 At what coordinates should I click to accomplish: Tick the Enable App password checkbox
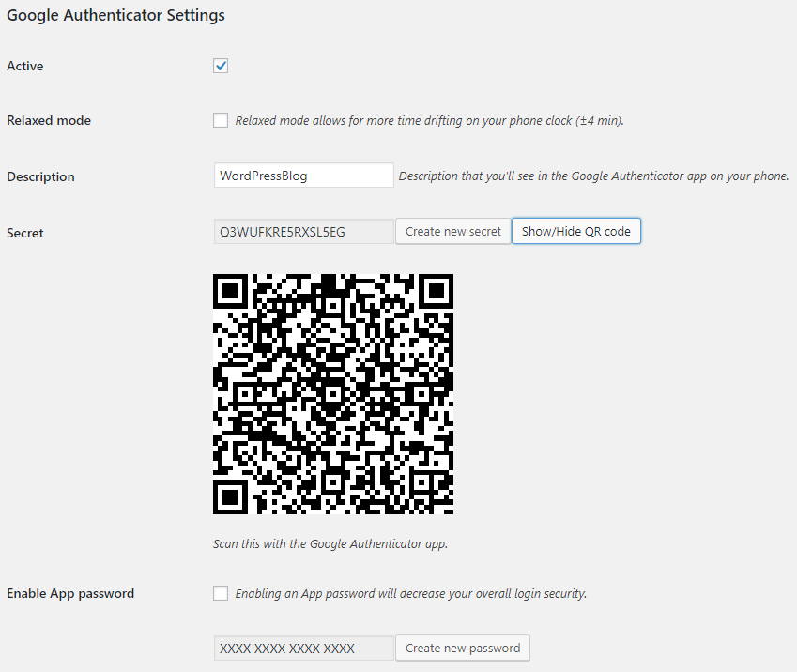tap(221, 593)
